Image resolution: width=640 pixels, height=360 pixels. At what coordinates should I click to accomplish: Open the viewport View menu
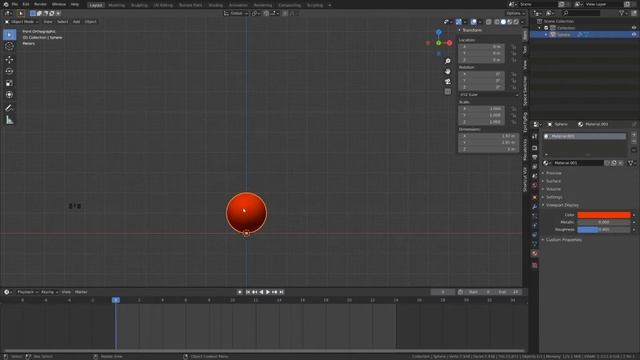[x=48, y=22]
